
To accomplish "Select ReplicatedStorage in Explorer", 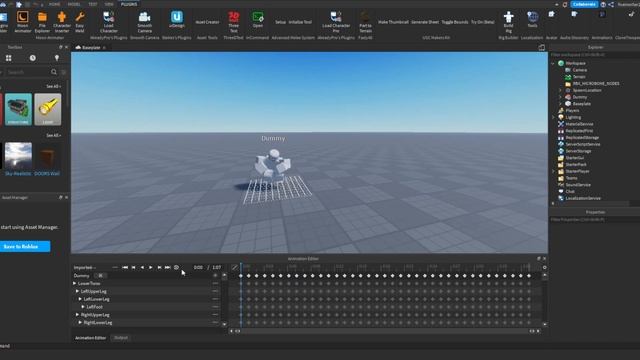I will 582,138.
